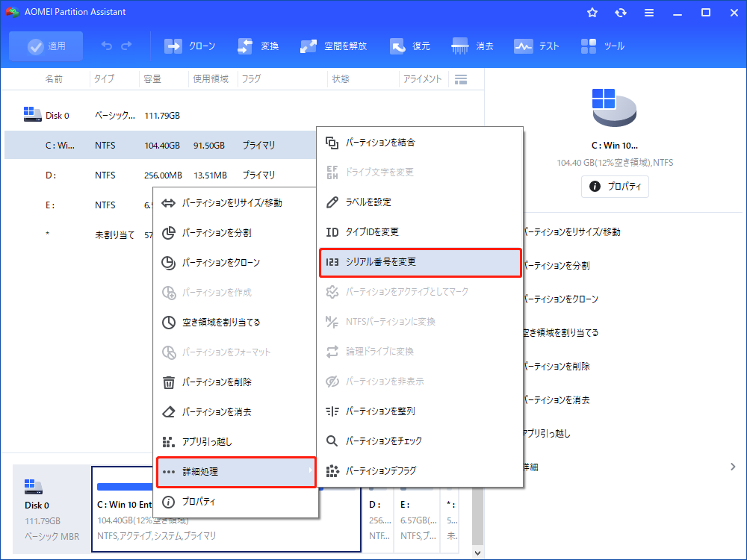Expand Advanced (詳細処理) in context menu

point(236,472)
